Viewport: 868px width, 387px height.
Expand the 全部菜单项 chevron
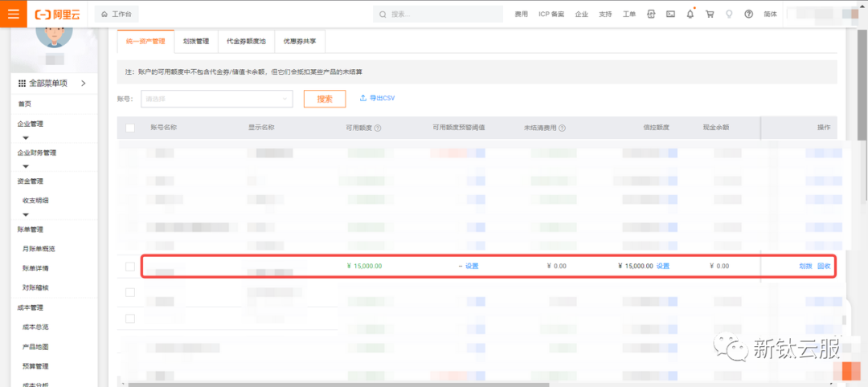click(x=83, y=83)
